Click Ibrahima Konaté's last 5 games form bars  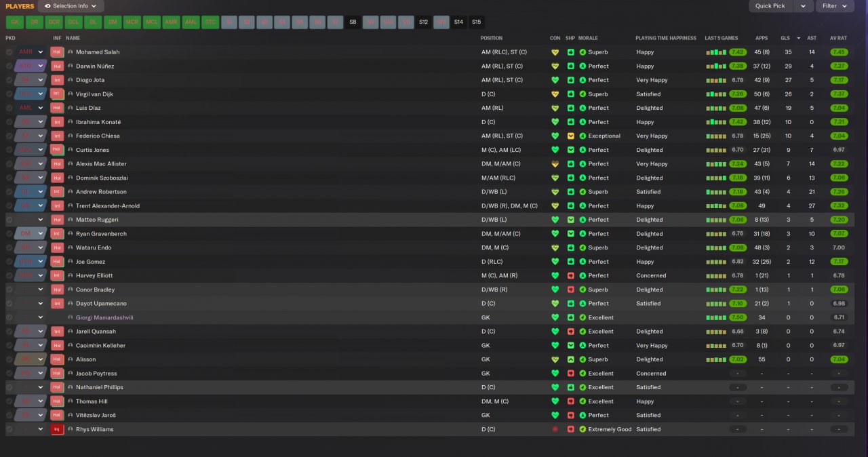click(716, 122)
